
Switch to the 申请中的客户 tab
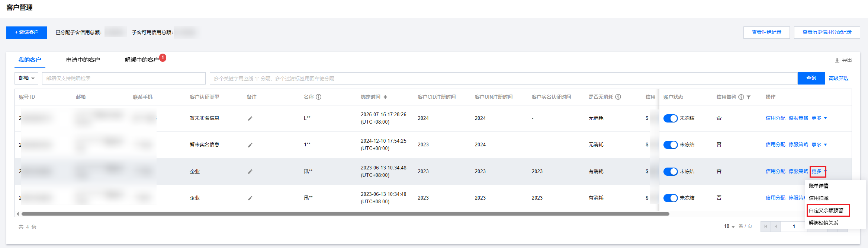coord(83,60)
